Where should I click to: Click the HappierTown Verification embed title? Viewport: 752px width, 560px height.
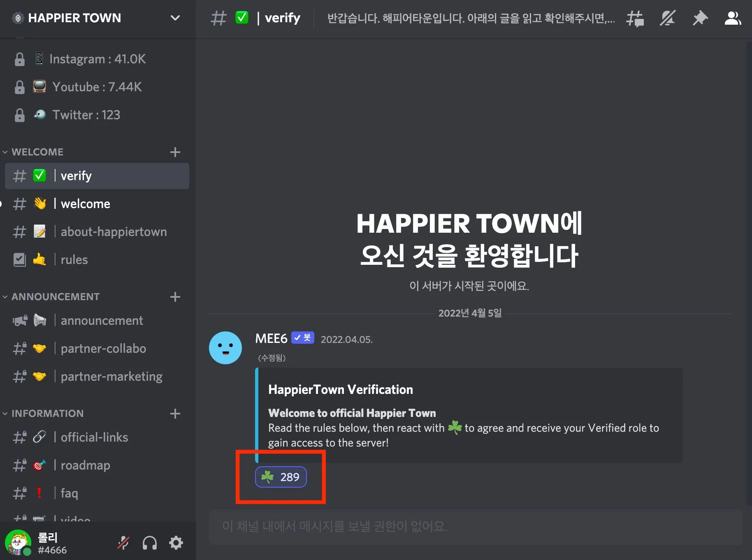tap(341, 389)
